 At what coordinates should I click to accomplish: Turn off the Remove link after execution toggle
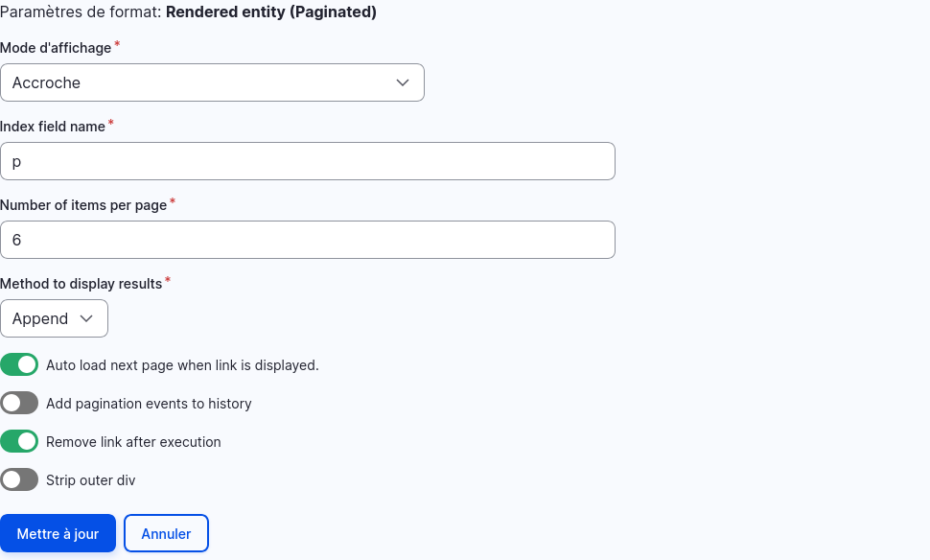pyautogui.click(x=19, y=442)
